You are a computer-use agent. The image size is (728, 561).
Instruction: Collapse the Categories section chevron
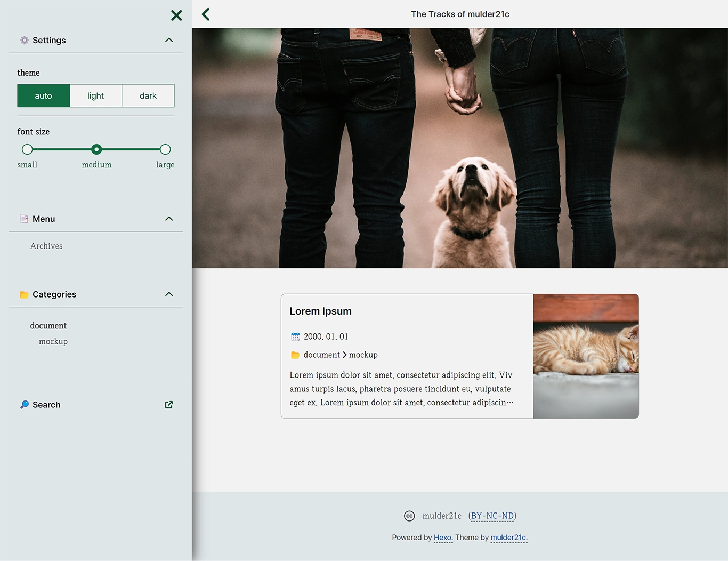click(x=169, y=294)
